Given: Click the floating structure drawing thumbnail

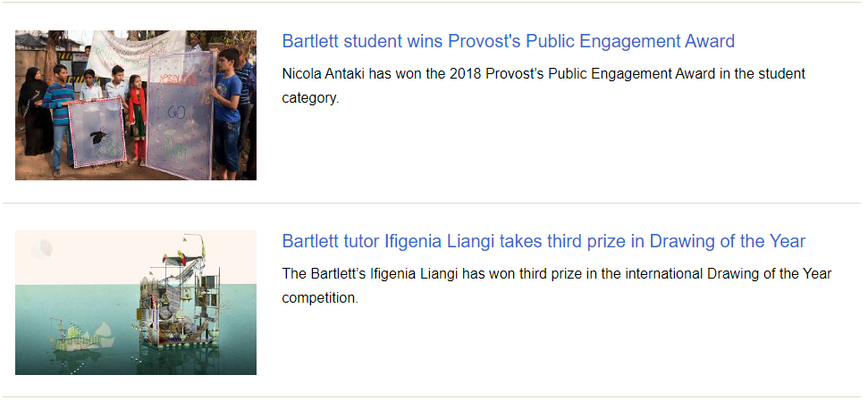Looking at the screenshot, I should click(x=136, y=302).
